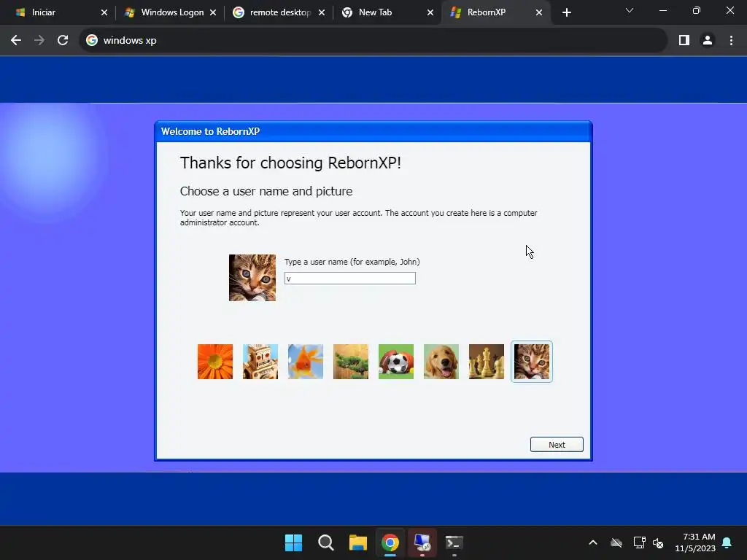Image resolution: width=747 pixels, height=560 pixels.
Task: Open File Explorer from the taskbar
Action: [357, 542]
